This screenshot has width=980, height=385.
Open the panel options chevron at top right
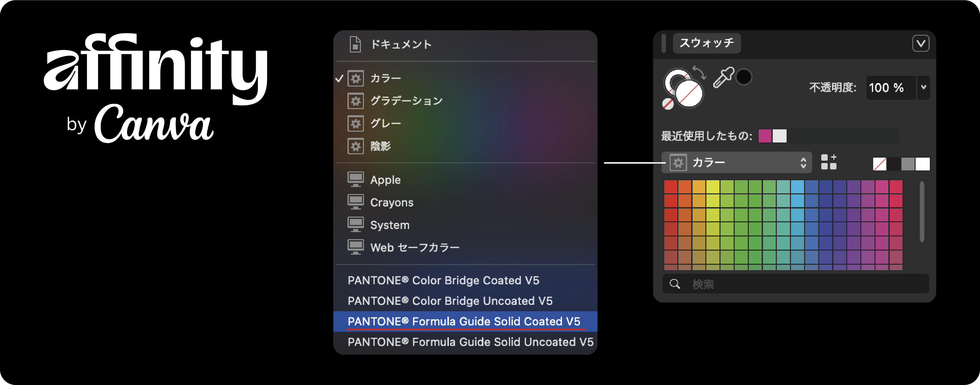tap(921, 43)
